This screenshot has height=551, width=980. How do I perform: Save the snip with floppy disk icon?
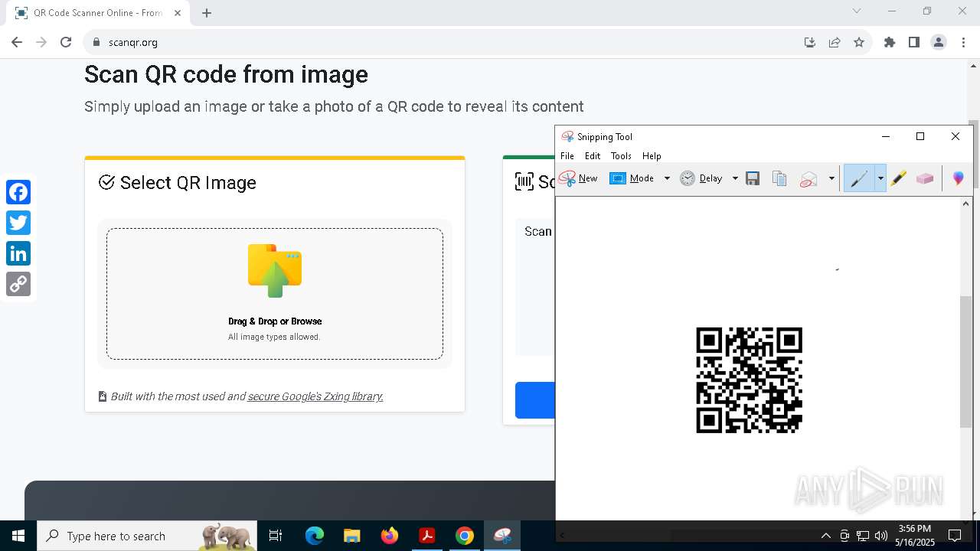point(753,178)
